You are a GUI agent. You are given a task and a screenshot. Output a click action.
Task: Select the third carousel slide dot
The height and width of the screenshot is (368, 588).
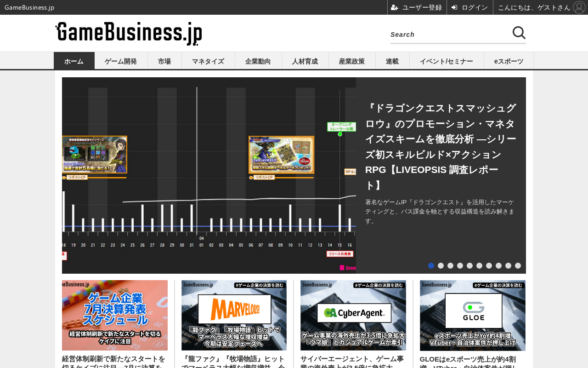pyautogui.click(x=450, y=265)
